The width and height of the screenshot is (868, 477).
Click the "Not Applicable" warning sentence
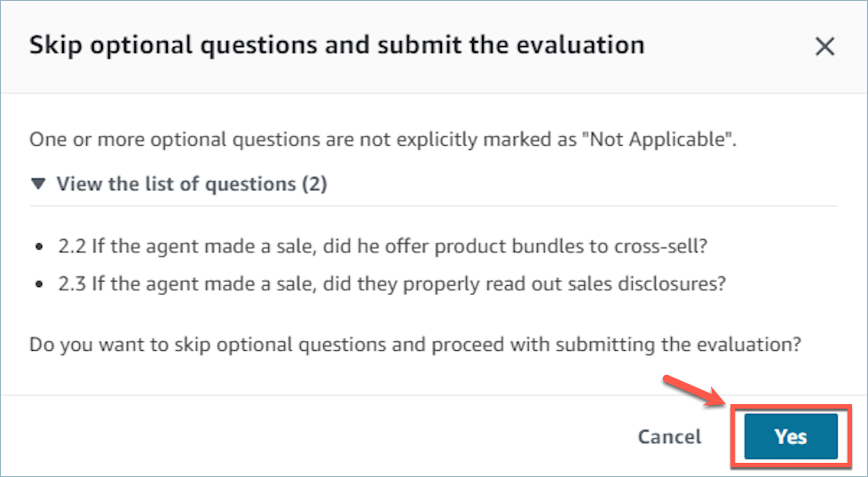pyautogui.click(x=383, y=139)
